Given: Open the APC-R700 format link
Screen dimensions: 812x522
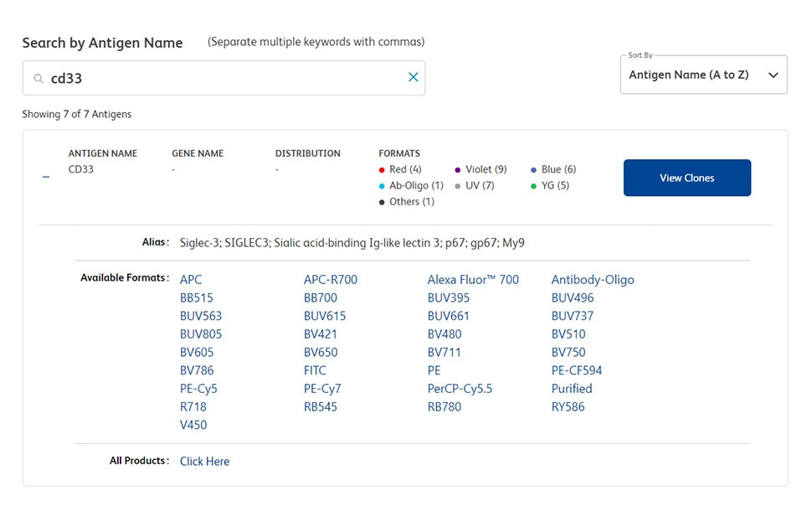Looking at the screenshot, I should 331,280.
